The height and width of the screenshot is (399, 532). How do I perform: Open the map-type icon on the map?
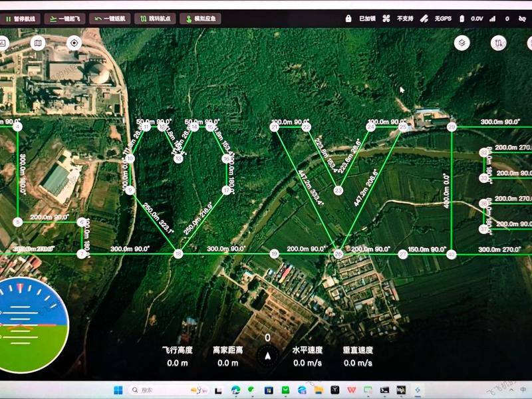click(38, 43)
